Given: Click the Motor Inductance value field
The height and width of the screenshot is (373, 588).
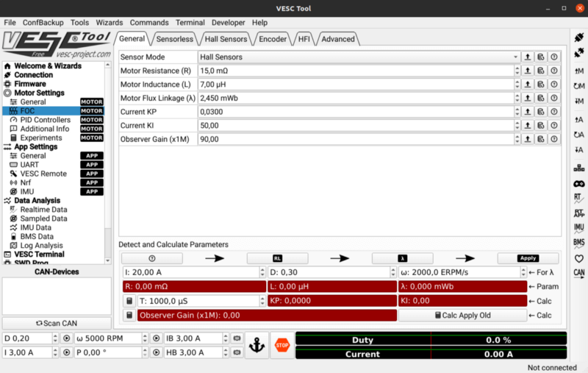Looking at the screenshot, I should [x=356, y=85].
